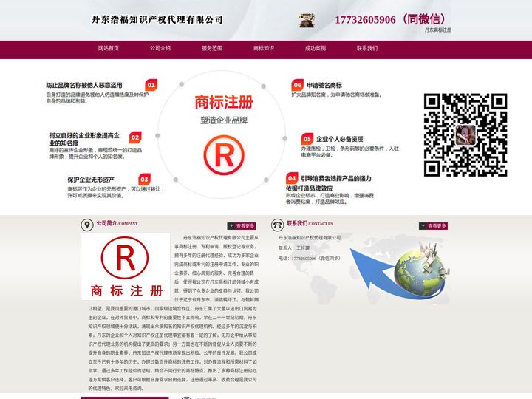The width and height of the screenshot is (532, 399).
Task: Click the phone number 17732605906
Action: point(365,20)
